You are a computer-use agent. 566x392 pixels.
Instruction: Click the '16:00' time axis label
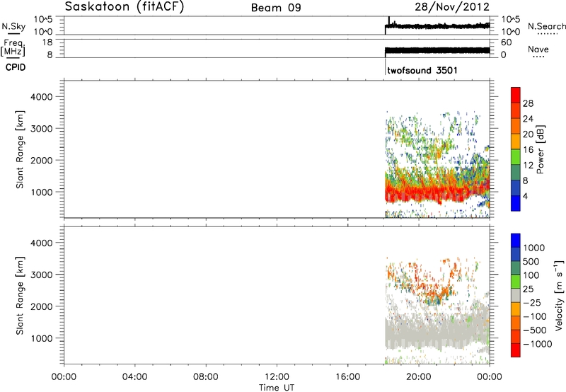tap(347, 377)
